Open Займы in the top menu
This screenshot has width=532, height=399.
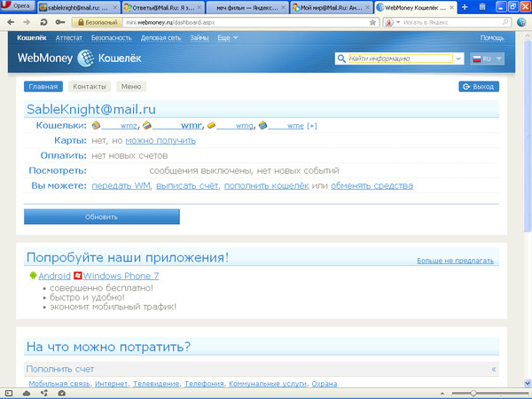pyautogui.click(x=199, y=38)
